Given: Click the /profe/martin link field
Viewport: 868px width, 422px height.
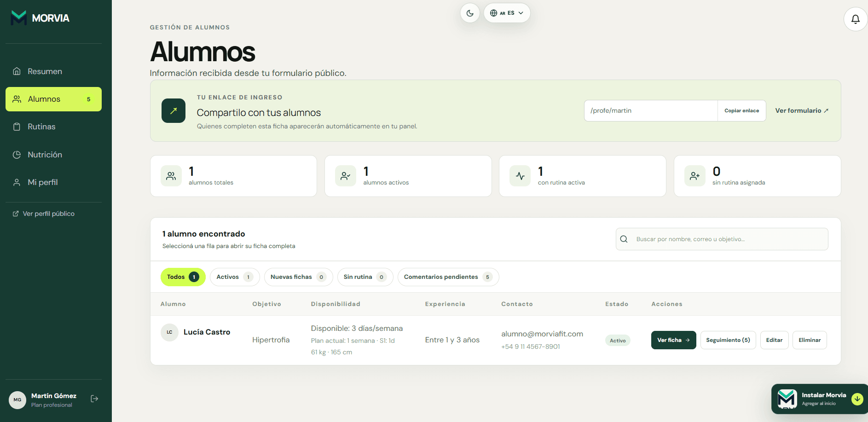Looking at the screenshot, I should (x=651, y=110).
